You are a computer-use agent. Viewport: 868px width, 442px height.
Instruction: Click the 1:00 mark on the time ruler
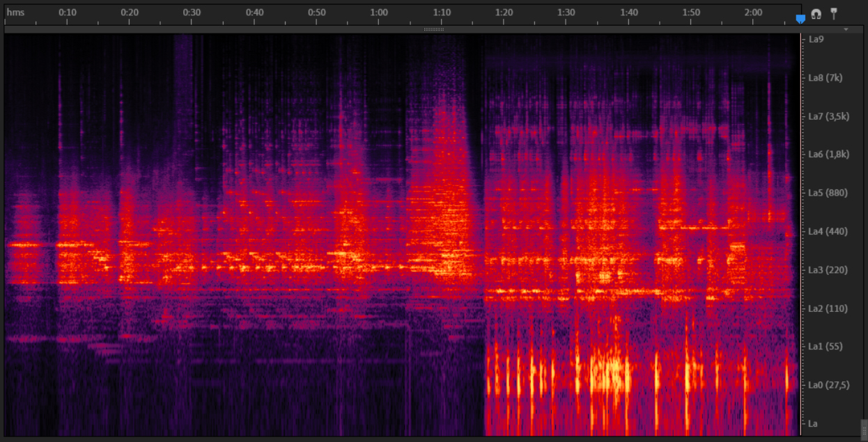(x=379, y=13)
